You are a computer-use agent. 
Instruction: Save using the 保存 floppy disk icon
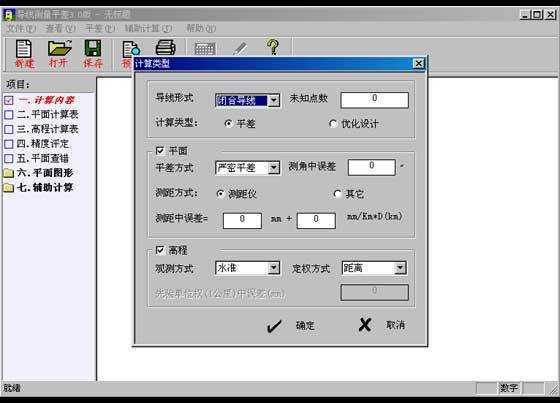(x=92, y=48)
